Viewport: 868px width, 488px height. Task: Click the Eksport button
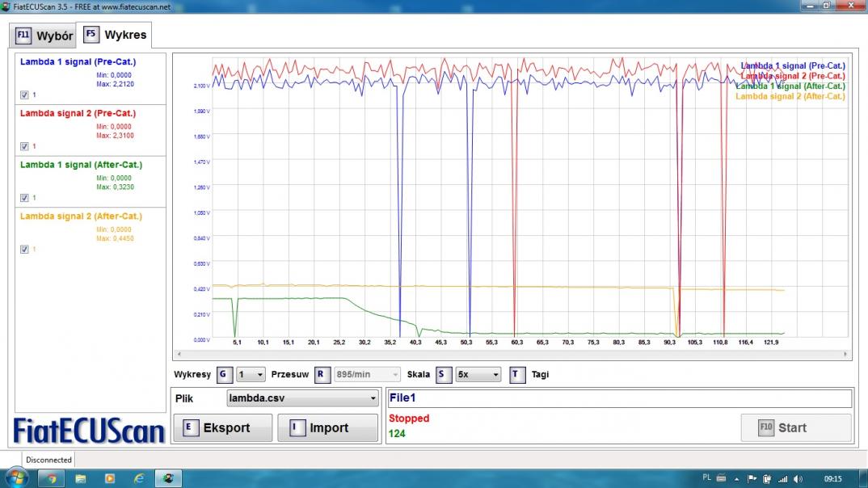pyautogui.click(x=223, y=428)
